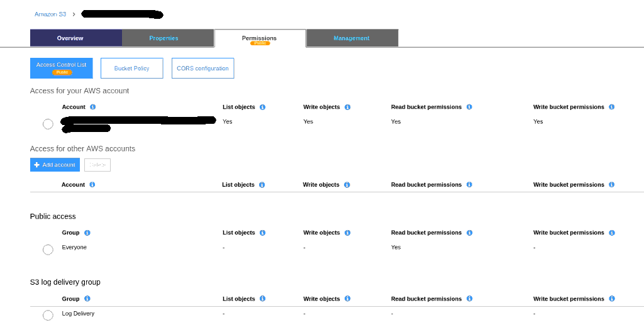Open the Properties tab
The image size is (644, 330).
[x=164, y=38]
